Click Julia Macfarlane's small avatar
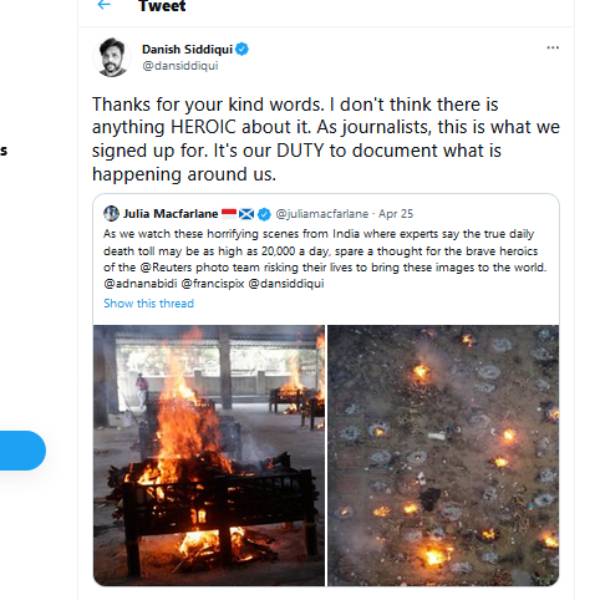This screenshot has width=600, height=600. [x=111, y=213]
